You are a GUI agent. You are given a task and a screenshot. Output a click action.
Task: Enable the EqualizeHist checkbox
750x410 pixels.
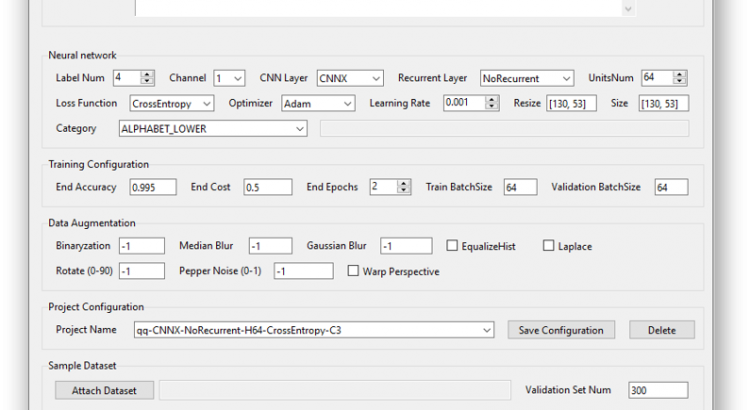[x=453, y=246]
